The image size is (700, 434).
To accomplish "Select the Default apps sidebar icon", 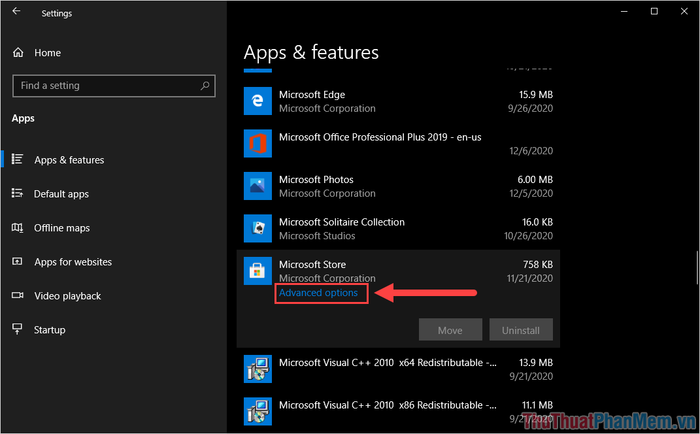I will pos(17,193).
